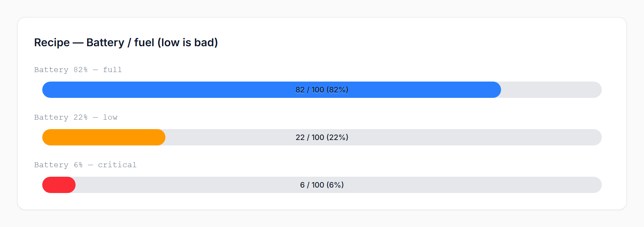
Task: Click the 'Recipe — Battery / fuel' heading
Action: (x=126, y=42)
